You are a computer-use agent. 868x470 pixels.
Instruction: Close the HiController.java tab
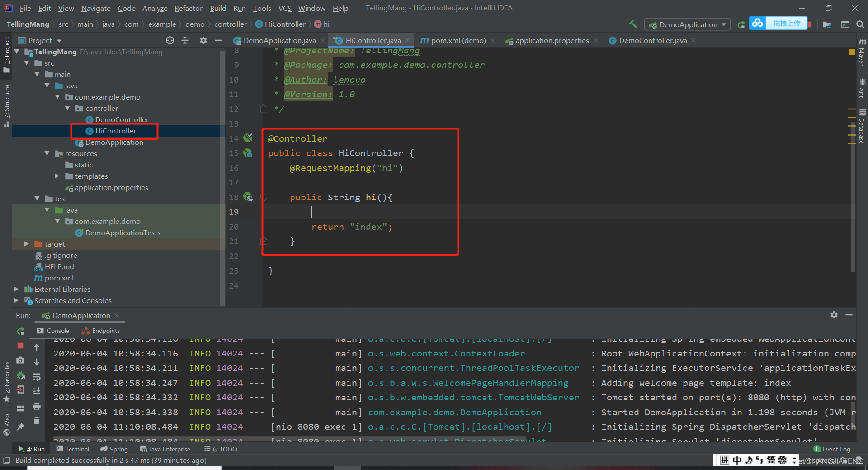(x=407, y=40)
